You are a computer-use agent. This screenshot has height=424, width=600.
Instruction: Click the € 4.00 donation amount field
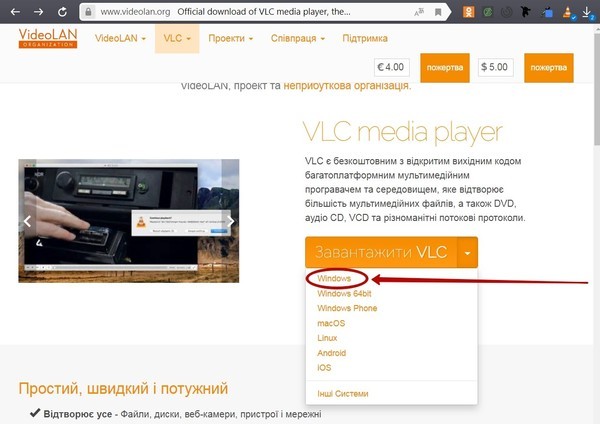point(391,67)
